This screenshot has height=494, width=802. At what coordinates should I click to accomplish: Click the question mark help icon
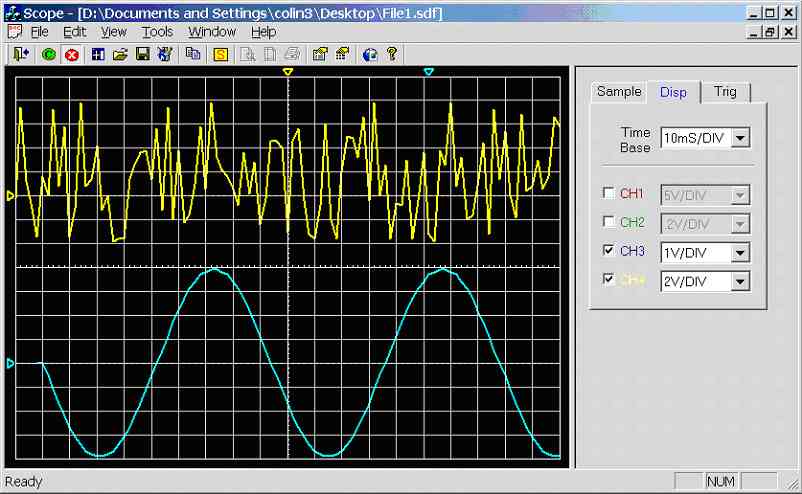click(392, 54)
